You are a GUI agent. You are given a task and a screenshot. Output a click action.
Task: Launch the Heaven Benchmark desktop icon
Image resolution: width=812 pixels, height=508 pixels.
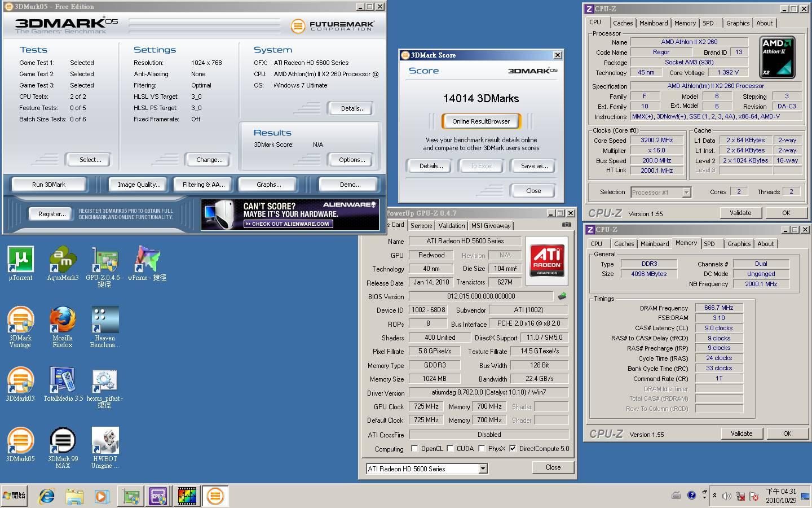click(x=105, y=327)
